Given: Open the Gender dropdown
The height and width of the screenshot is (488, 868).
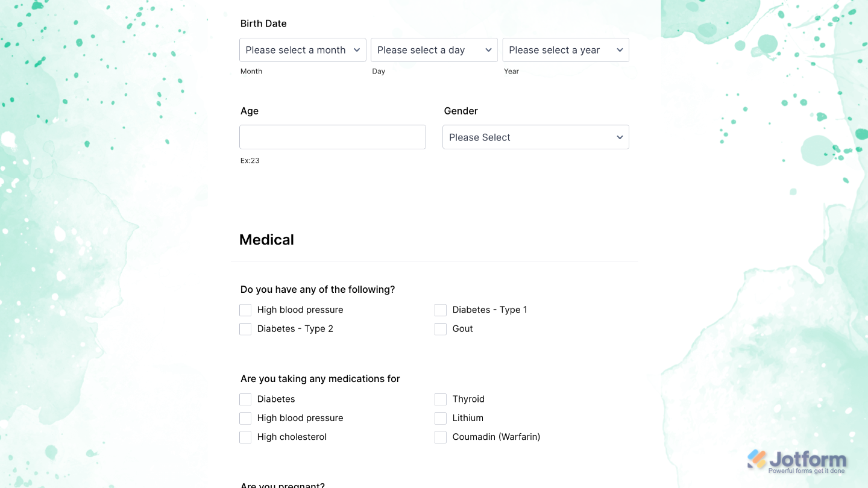Looking at the screenshot, I should 535,137.
